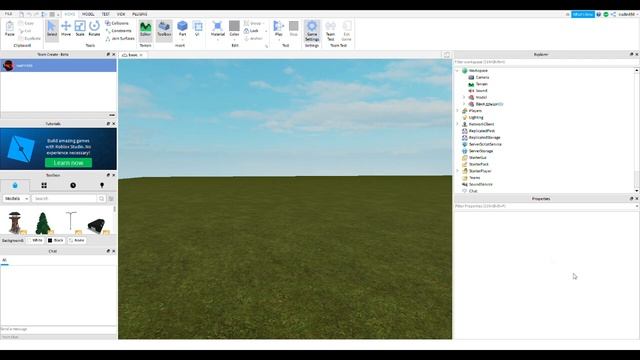Click Toolbox filter icon beside search
Image resolution: width=640 pixels, height=360 pixels.
pos(111,198)
